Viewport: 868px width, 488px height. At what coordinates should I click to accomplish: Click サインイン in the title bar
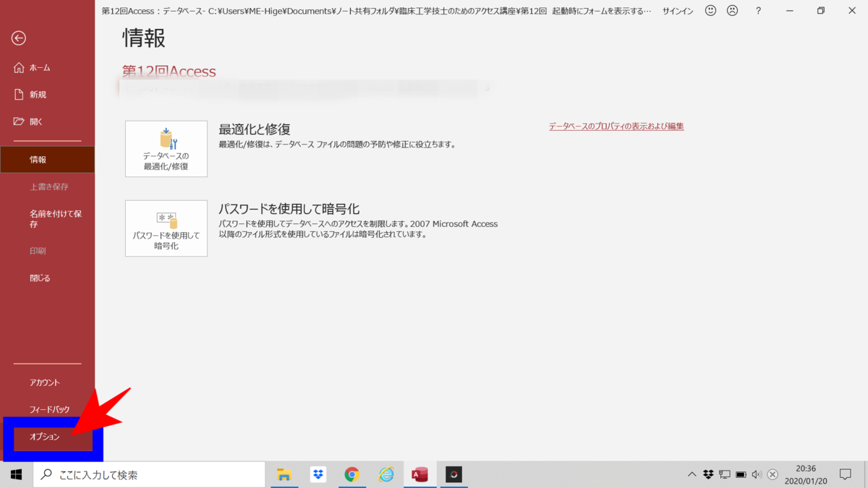click(x=678, y=12)
